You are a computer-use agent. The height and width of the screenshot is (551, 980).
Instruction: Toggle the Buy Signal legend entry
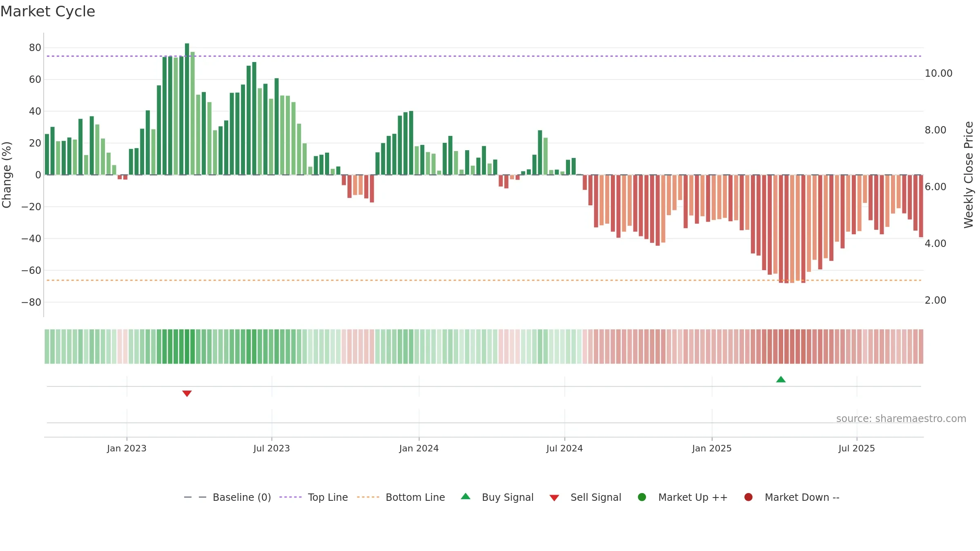click(497, 497)
